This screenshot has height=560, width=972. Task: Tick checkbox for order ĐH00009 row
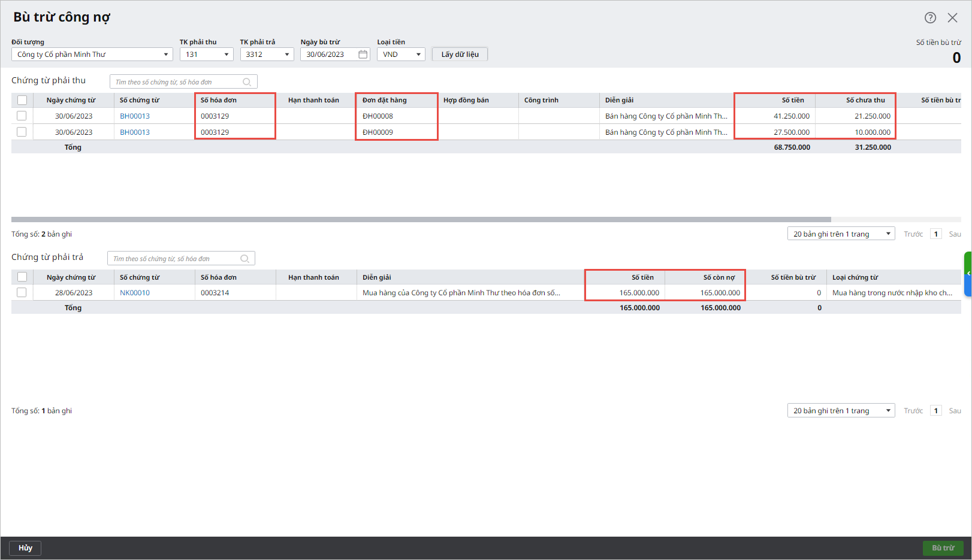tap(22, 132)
